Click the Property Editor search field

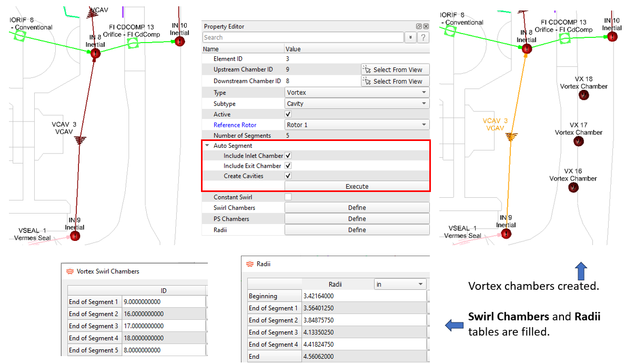tap(303, 37)
